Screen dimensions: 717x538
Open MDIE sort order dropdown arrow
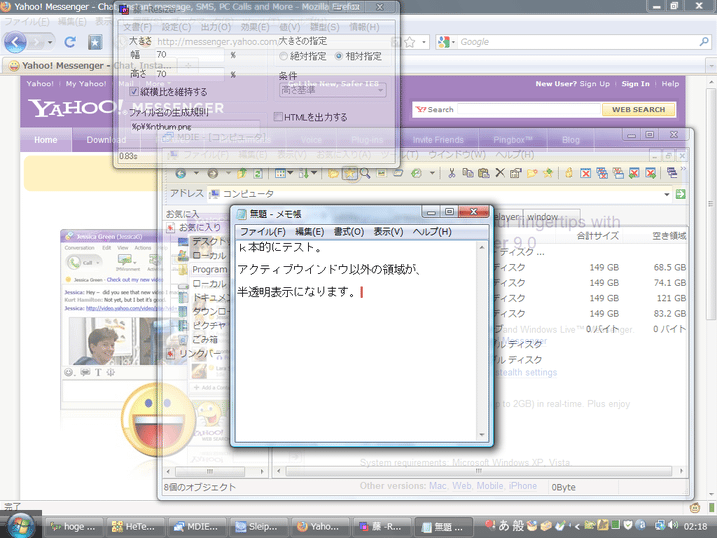point(314,173)
